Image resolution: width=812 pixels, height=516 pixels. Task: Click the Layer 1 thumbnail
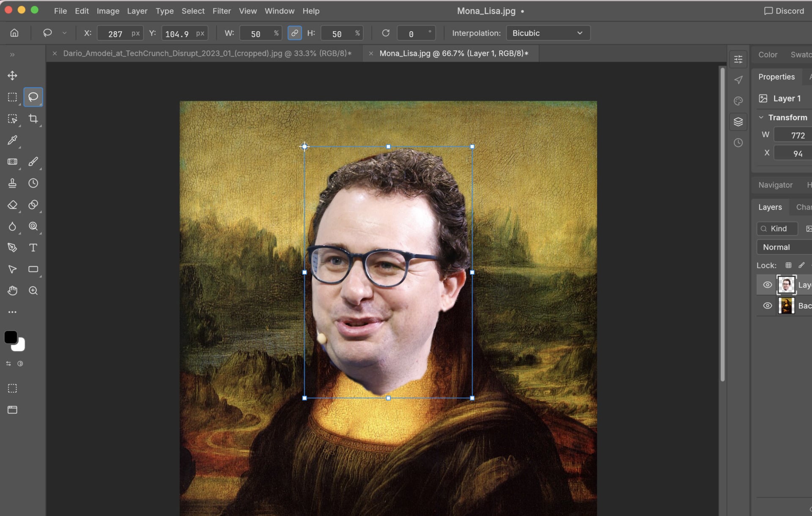pos(786,285)
